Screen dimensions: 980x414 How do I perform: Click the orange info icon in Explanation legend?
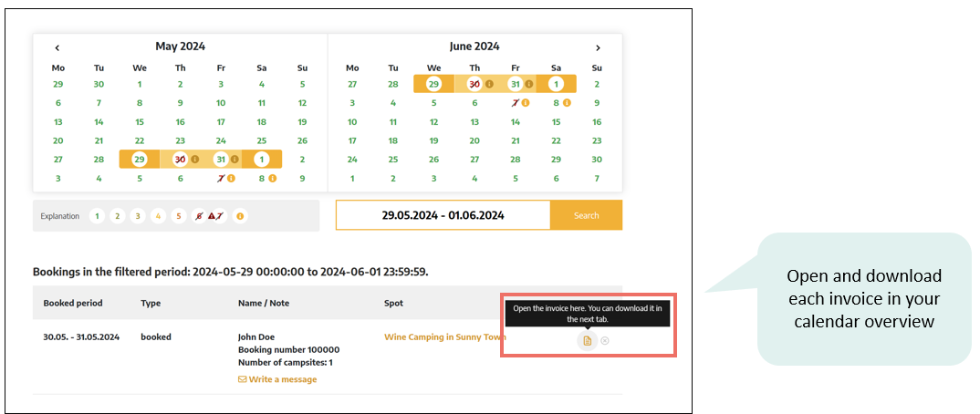pos(239,216)
